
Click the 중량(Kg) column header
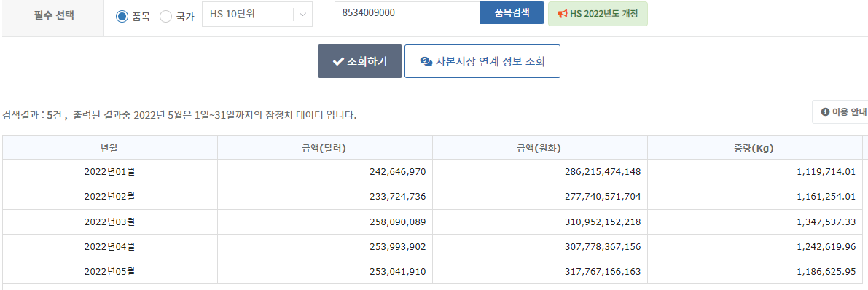755,148
